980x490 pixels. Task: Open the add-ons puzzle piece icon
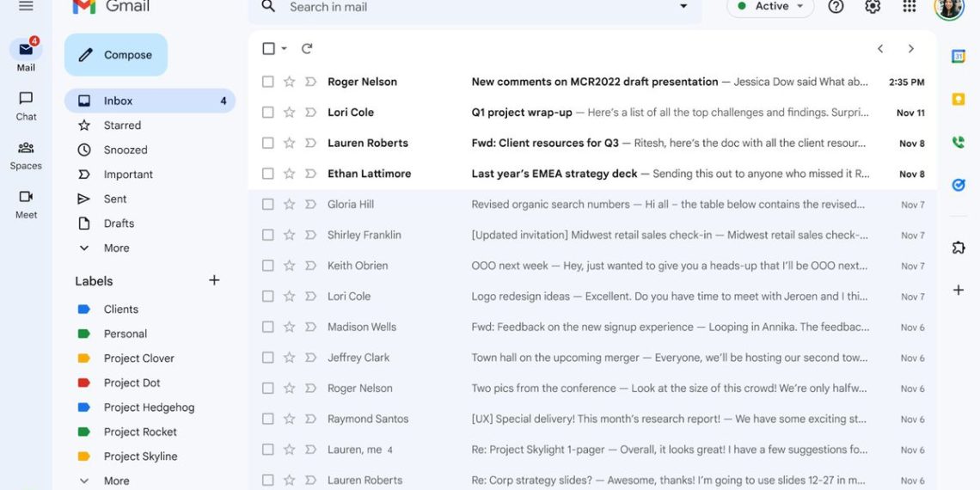point(959,248)
